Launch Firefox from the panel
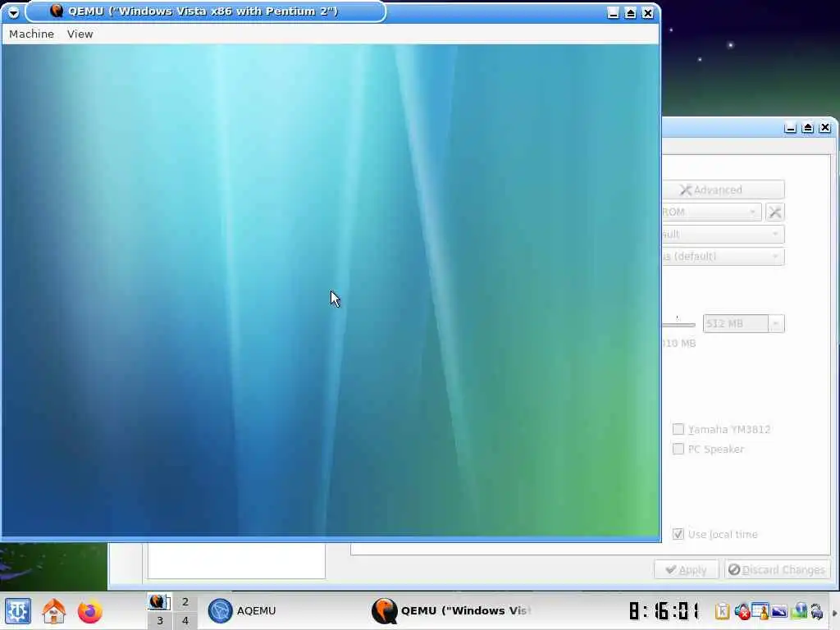The height and width of the screenshot is (630, 840). tap(89, 611)
